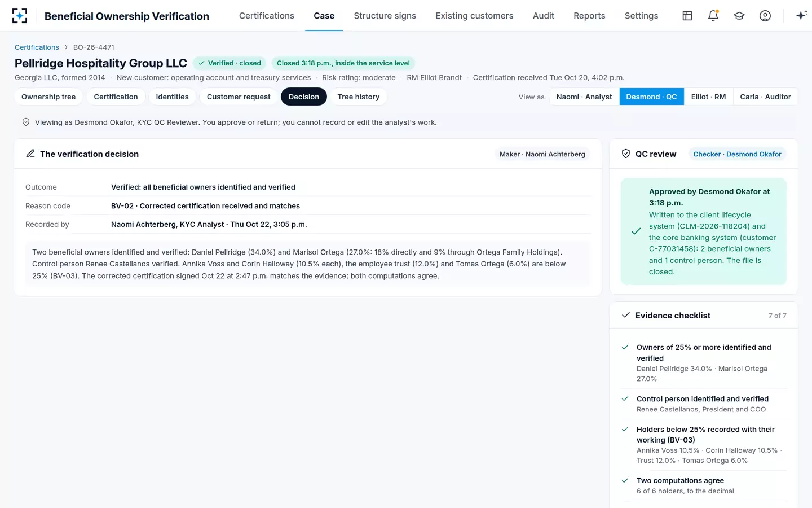Click the shield icon in viewing-as notice
Image resolution: width=812 pixels, height=508 pixels.
point(26,122)
